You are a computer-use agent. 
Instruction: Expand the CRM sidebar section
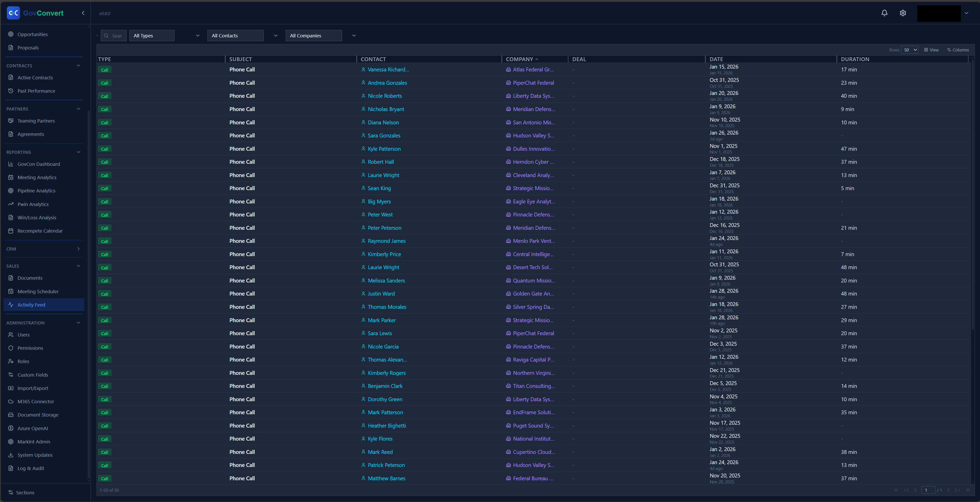78,249
